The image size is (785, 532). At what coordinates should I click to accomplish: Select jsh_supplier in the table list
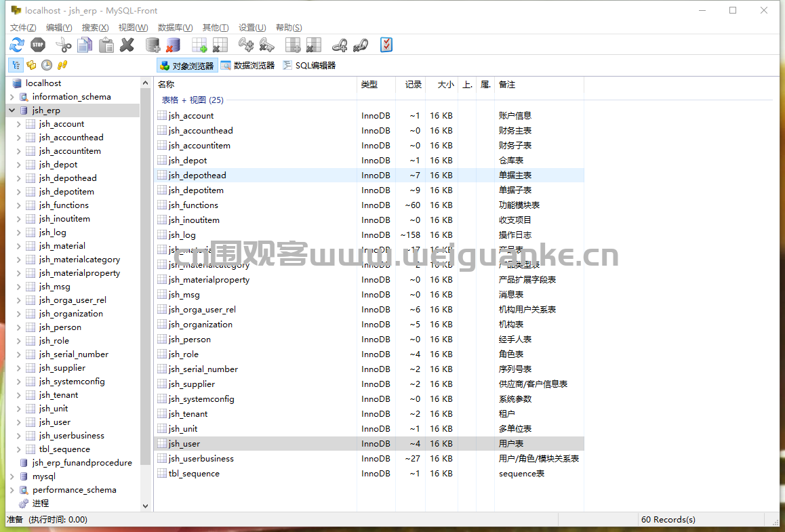pos(191,384)
